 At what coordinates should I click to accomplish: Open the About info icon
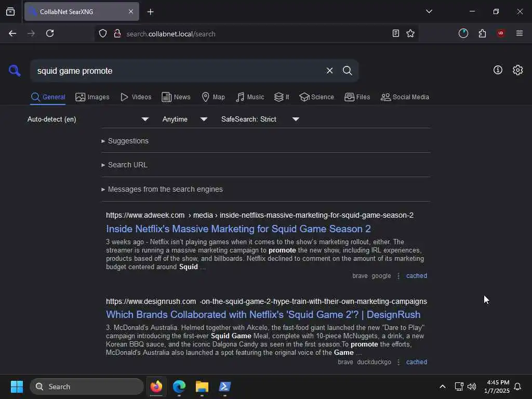tap(498, 70)
